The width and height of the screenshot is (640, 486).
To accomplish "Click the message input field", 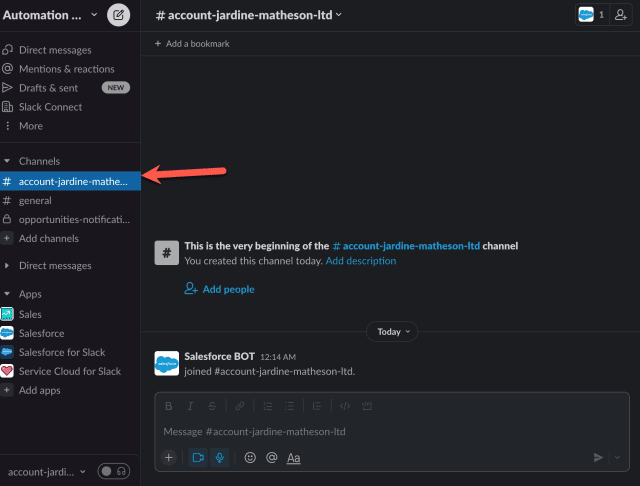I will click(x=380, y=431).
